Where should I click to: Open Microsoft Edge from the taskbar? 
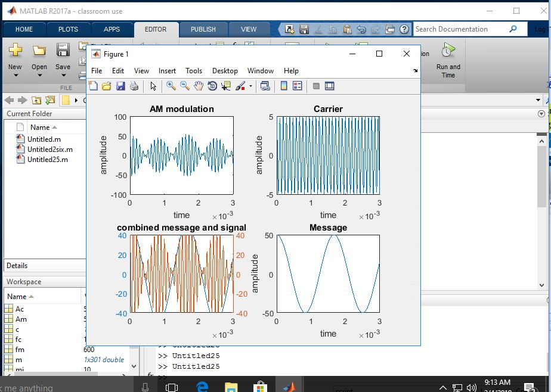click(202, 387)
